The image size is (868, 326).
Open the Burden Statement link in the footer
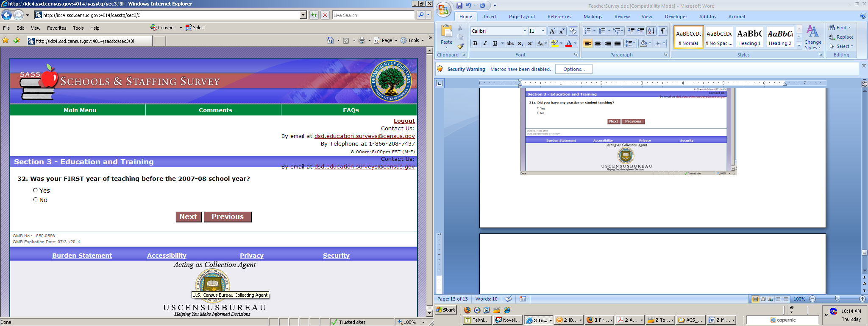click(x=82, y=255)
